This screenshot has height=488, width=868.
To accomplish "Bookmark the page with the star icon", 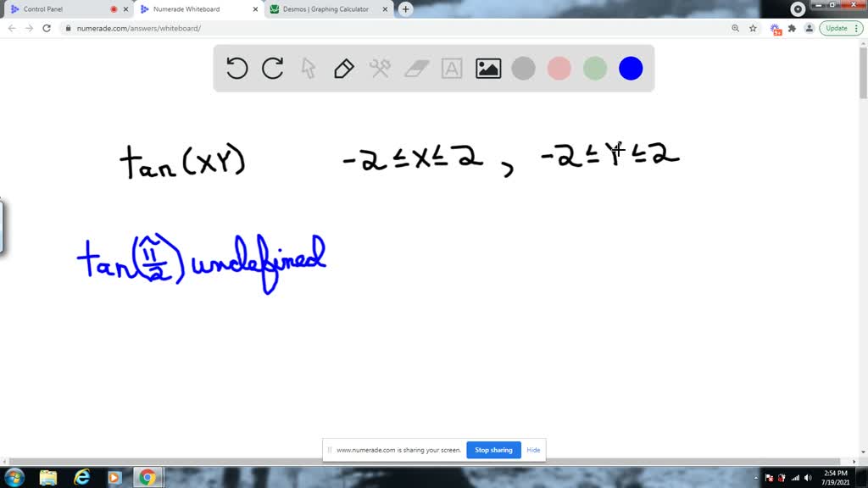I will point(753,28).
